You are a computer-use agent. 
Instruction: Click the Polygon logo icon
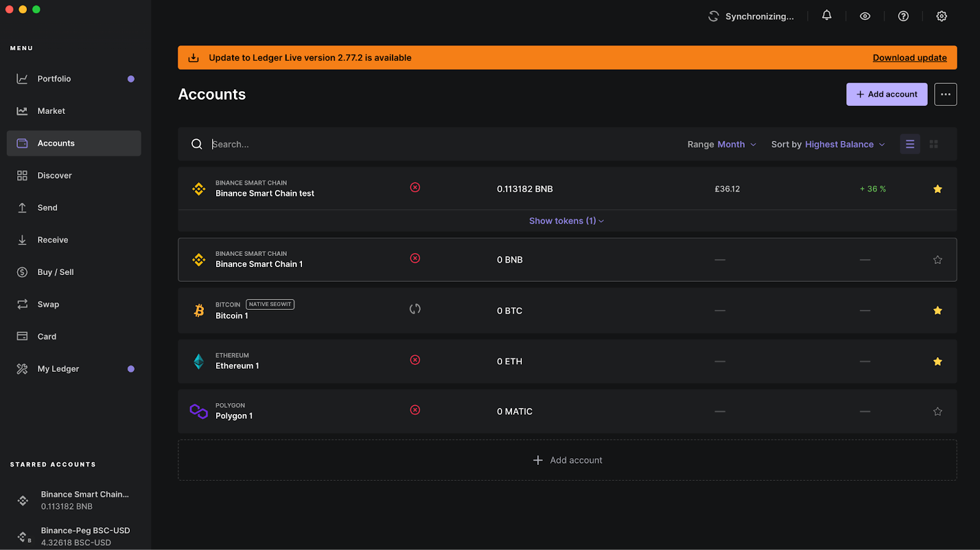tap(198, 412)
